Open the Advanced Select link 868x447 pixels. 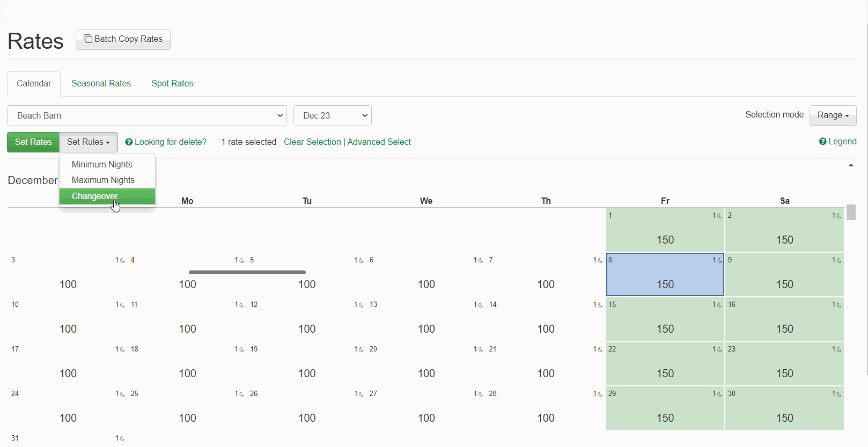pyautogui.click(x=379, y=142)
